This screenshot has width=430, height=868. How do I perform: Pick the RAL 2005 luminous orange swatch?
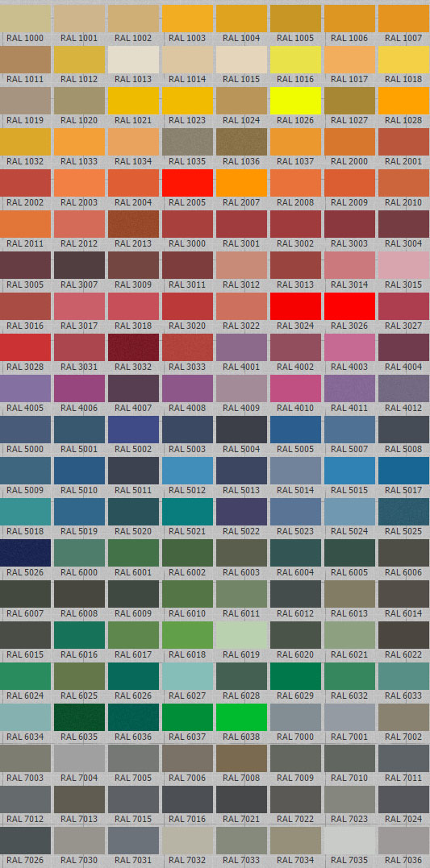[187, 183]
